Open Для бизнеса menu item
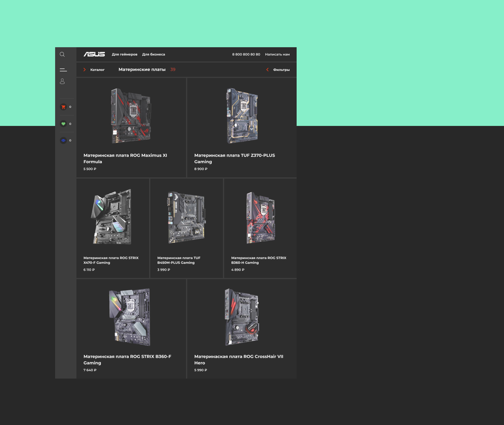 154,54
